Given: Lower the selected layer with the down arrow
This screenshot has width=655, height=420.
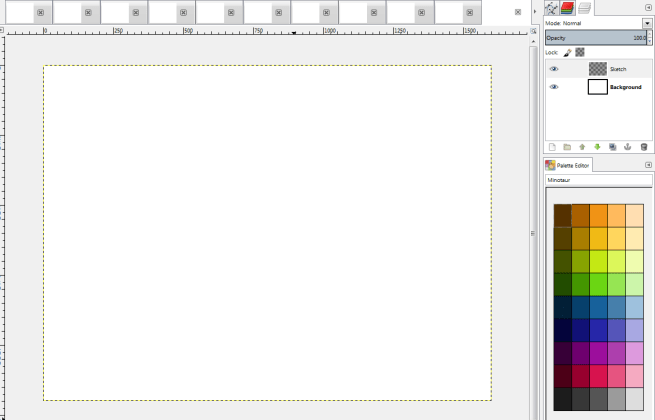Looking at the screenshot, I should [597, 147].
